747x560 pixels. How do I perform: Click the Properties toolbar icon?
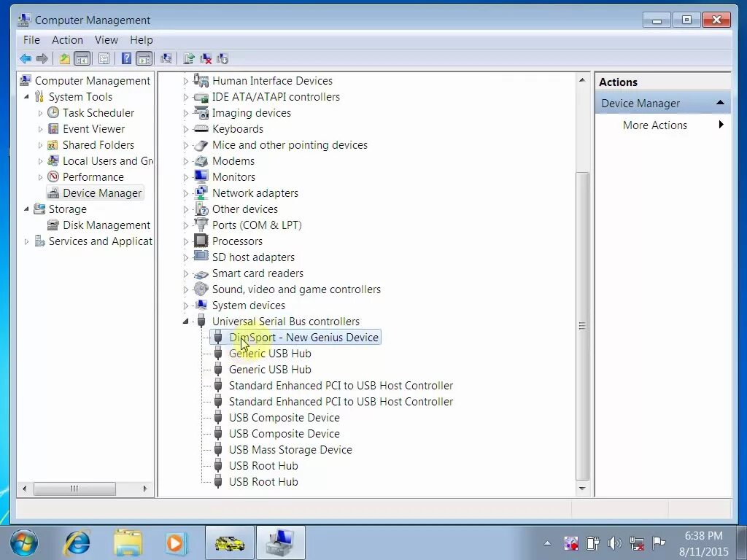point(104,58)
